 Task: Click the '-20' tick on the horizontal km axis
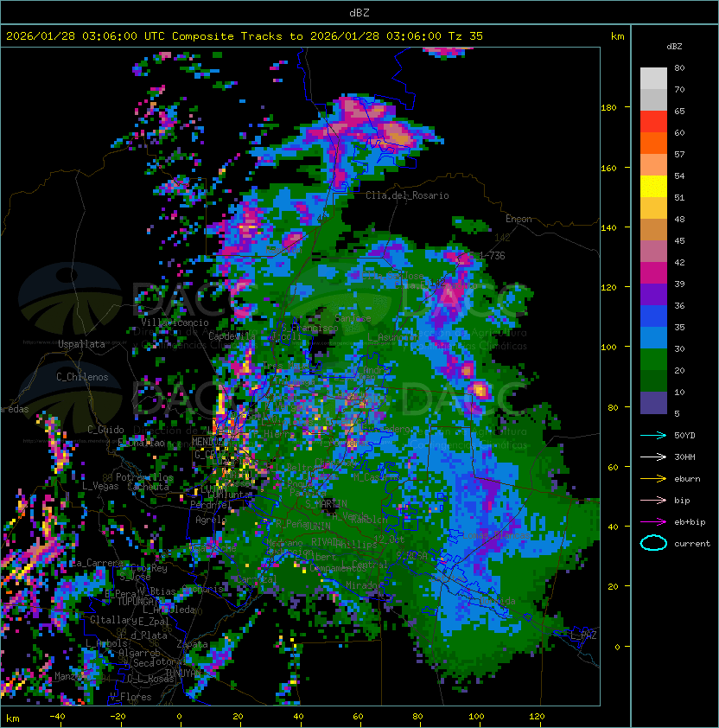(x=117, y=717)
